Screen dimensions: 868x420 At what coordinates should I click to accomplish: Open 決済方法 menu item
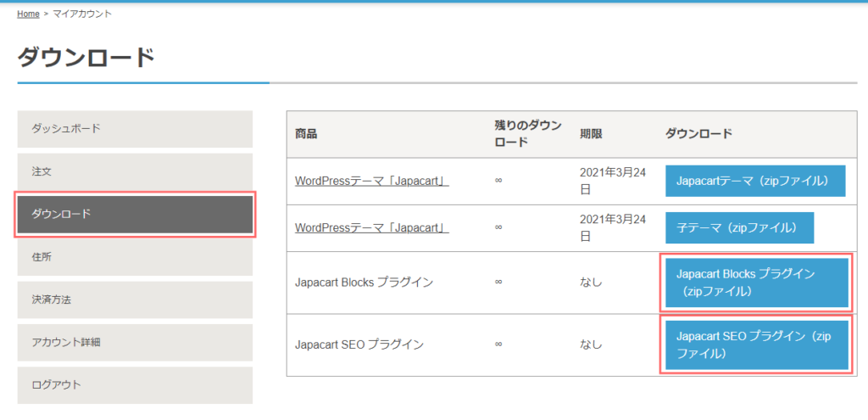pyautogui.click(x=135, y=300)
